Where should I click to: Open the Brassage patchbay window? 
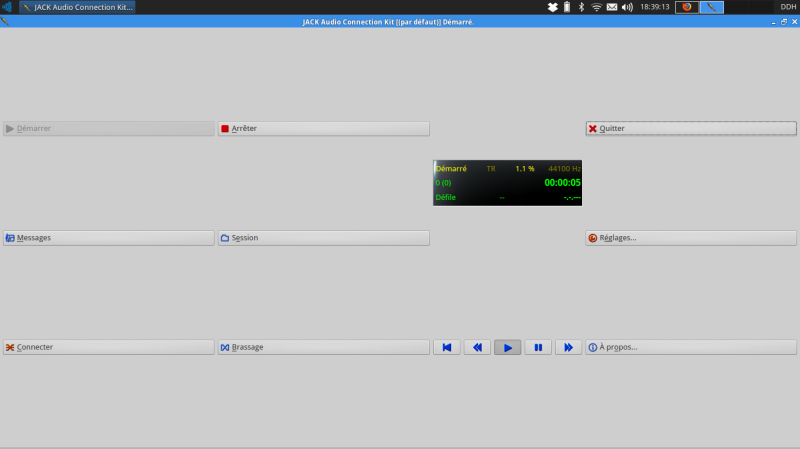[323, 347]
